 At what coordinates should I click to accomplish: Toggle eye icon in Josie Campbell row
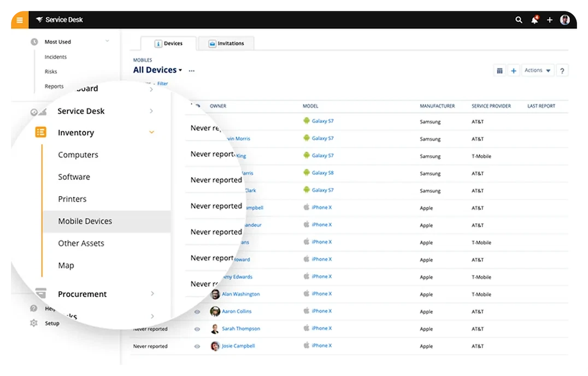tap(197, 346)
